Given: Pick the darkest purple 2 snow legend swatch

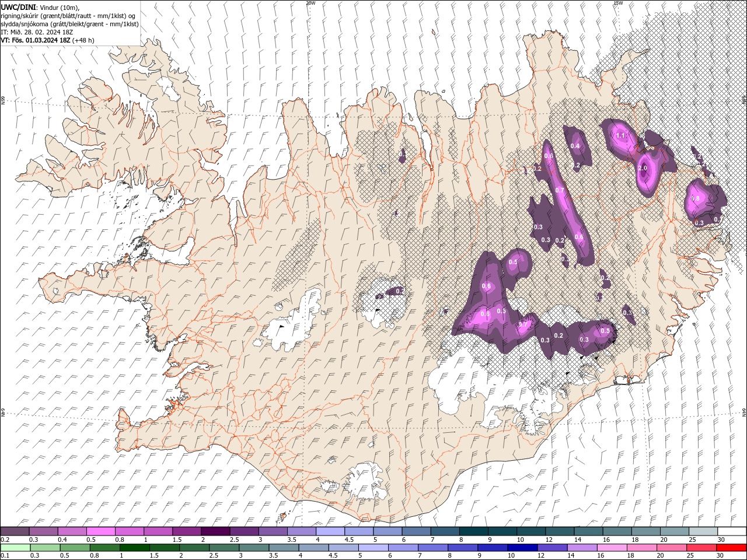Looking at the screenshot, I should [x=215, y=531].
